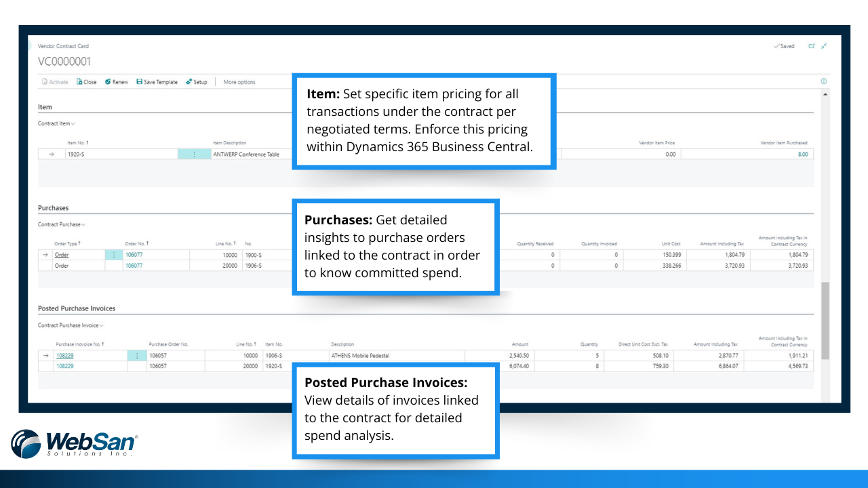
Task: Select the Amount cell 2,540.50
Action: (x=498, y=355)
